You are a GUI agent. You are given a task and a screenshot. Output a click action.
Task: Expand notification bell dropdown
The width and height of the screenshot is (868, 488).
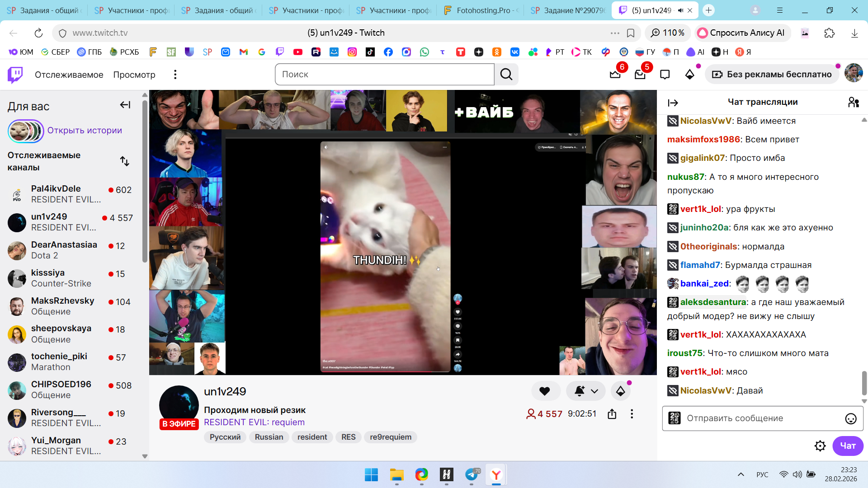594,391
